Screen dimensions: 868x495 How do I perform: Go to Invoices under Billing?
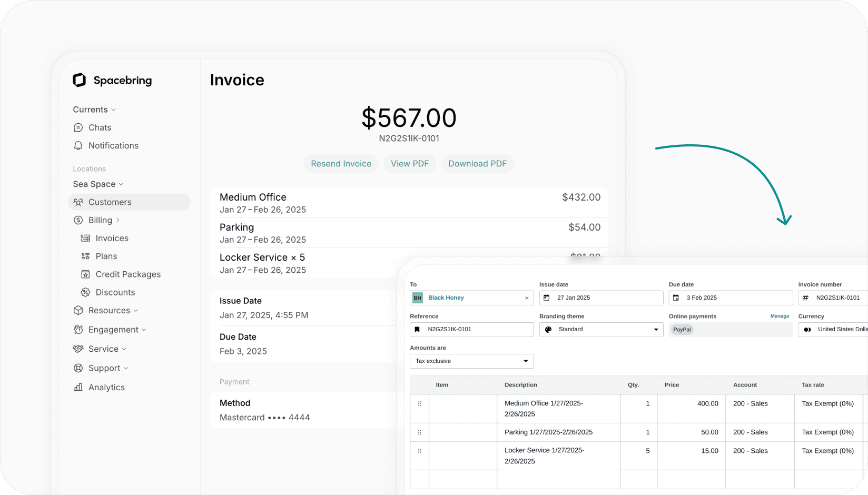tap(112, 238)
